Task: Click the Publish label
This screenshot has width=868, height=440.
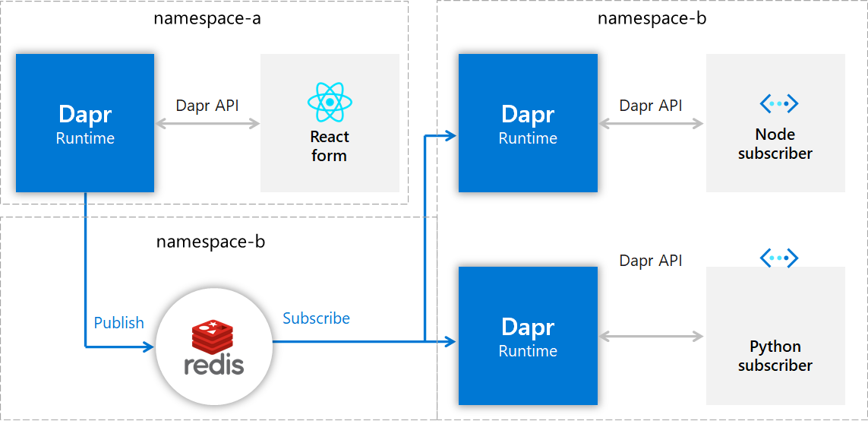Action: [x=118, y=323]
